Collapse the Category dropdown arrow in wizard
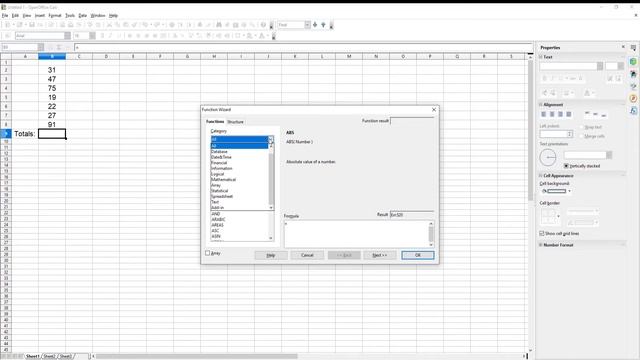The height and width of the screenshot is (360, 640). click(x=271, y=140)
